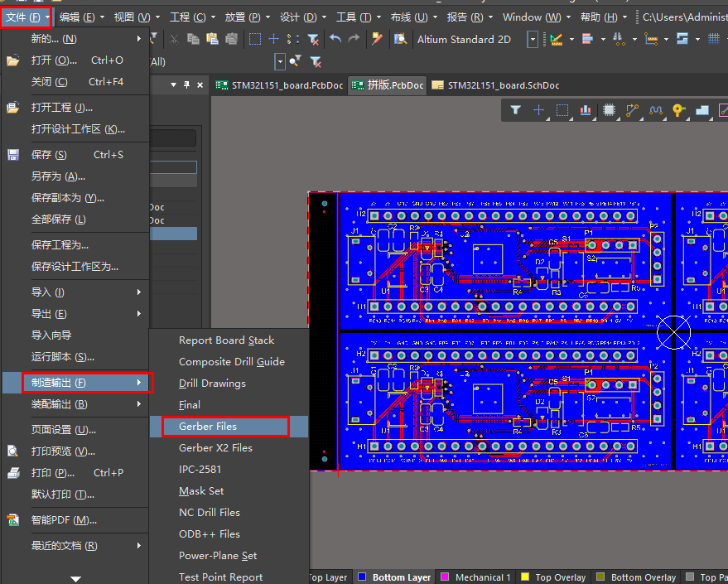Close the left panel with X button
This screenshot has height=584, width=728.
[x=200, y=85]
